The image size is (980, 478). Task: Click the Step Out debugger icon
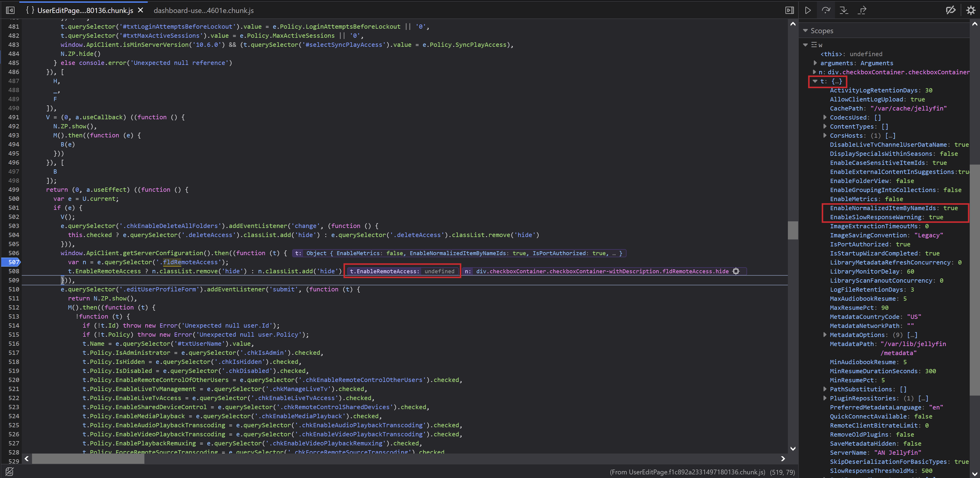coord(862,10)
